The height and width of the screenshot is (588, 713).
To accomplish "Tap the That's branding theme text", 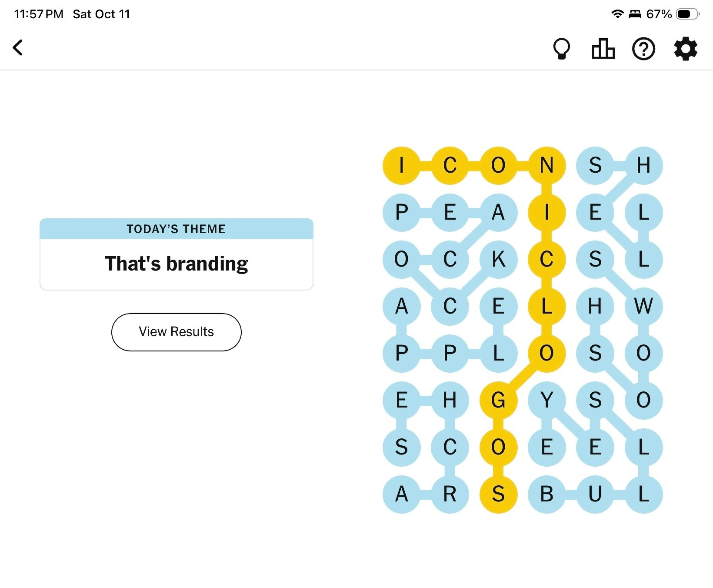I will point(176,264).
